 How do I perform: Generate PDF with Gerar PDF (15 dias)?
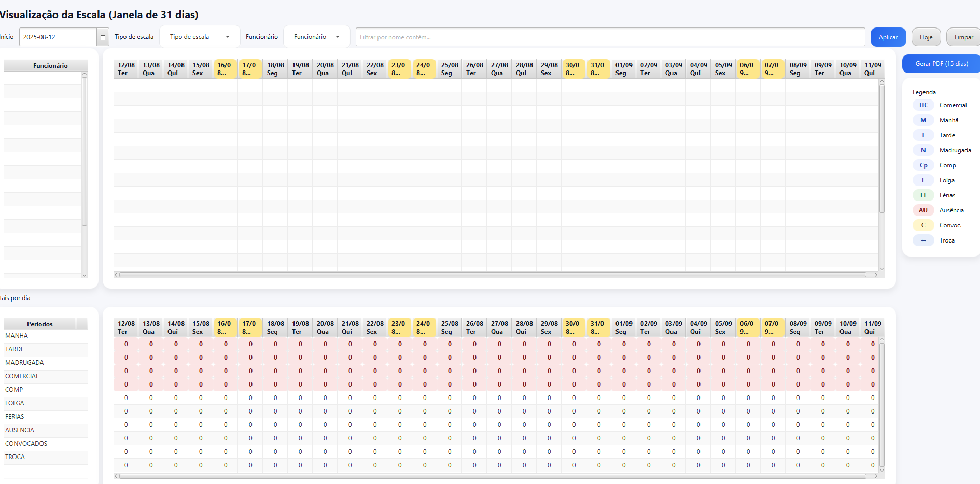[941, 64]
